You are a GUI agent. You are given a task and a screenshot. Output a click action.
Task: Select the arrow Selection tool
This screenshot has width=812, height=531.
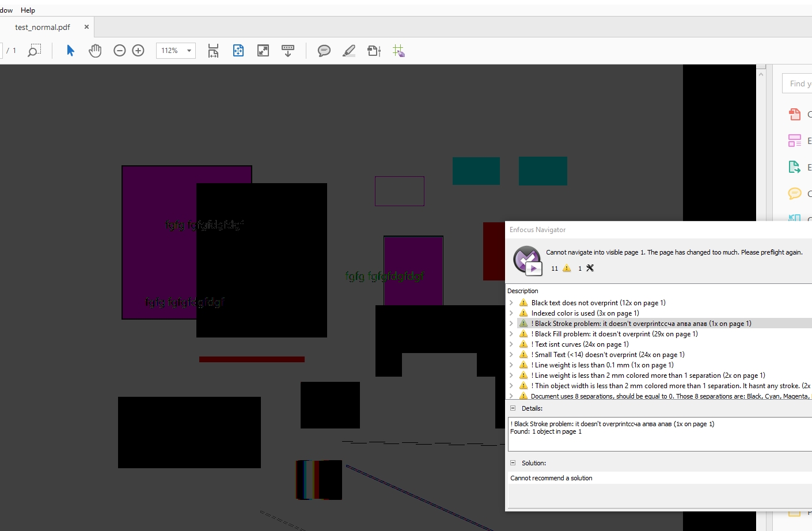pyautogui.click(x=70, y=51)
